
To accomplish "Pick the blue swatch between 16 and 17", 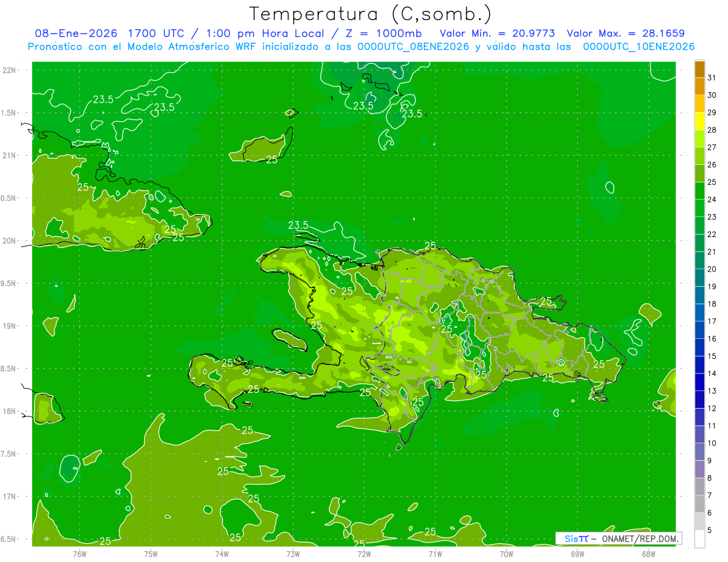I will click(699, 330).
